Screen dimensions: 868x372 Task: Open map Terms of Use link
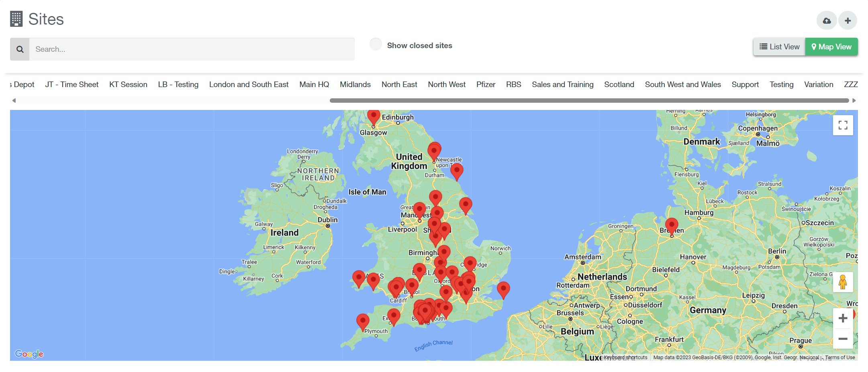[x=840, y=358]
